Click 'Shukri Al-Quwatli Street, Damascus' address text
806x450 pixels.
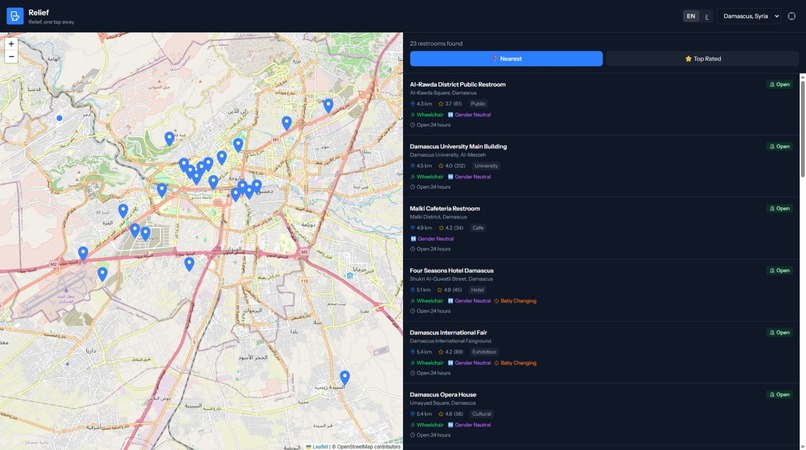coord(451,279)
